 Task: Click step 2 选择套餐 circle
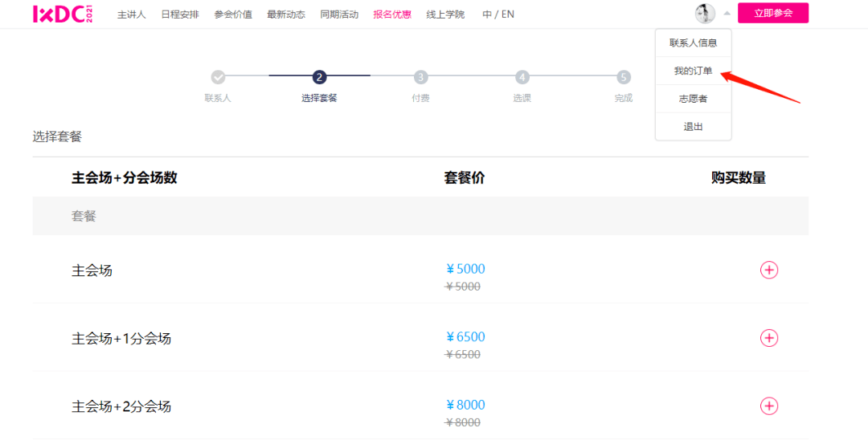319,77
